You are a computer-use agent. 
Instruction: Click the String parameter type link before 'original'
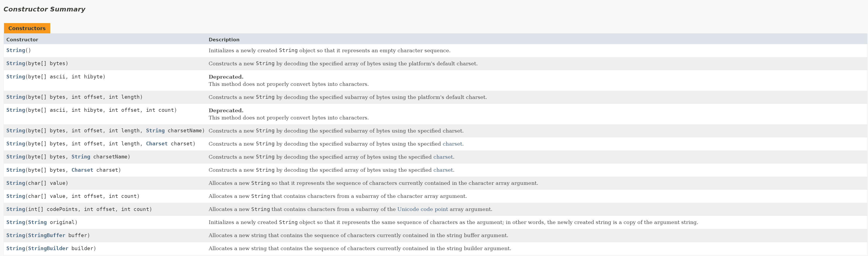click(37, 222)
